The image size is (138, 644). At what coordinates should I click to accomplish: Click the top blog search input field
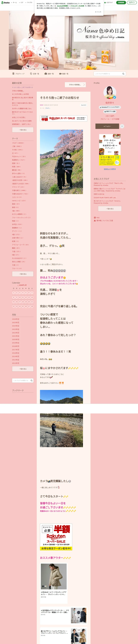tap(107, 74)
